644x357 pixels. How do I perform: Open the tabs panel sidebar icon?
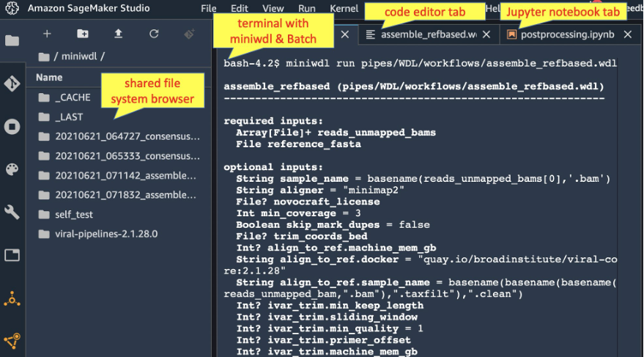click(x=12, y=255)
